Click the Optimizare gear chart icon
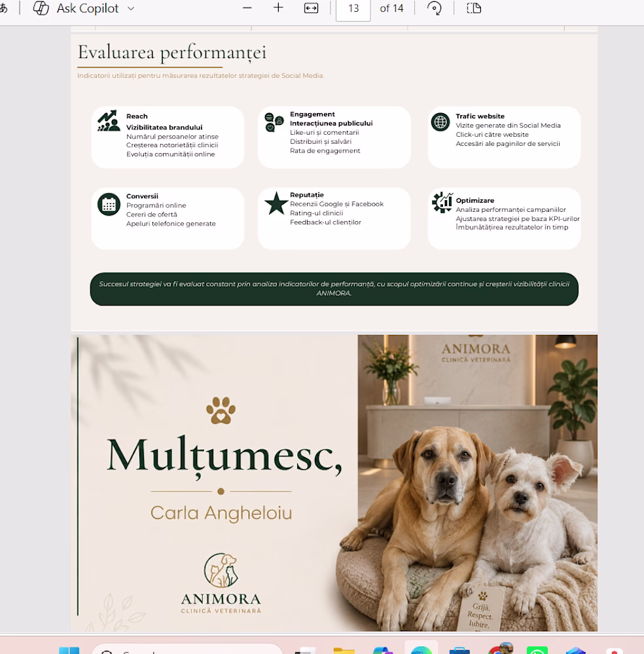This screenshot has height=654, width=644. 442,202
